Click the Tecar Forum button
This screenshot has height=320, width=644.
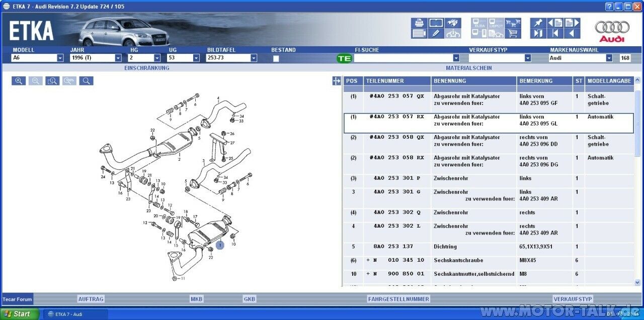(17, 299)
